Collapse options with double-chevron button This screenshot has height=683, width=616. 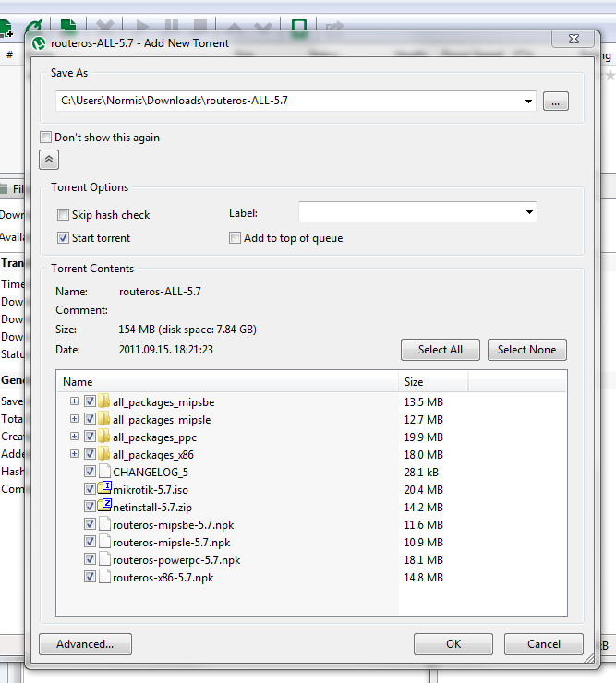[49, 160]
